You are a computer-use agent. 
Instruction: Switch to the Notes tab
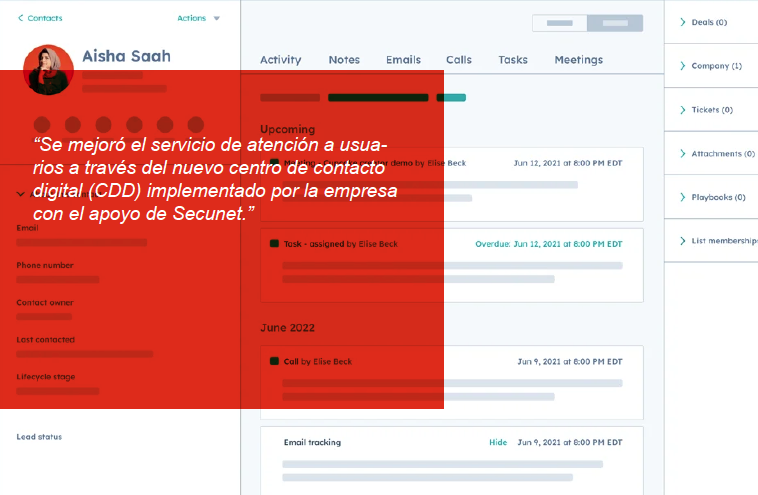[344, 60]
